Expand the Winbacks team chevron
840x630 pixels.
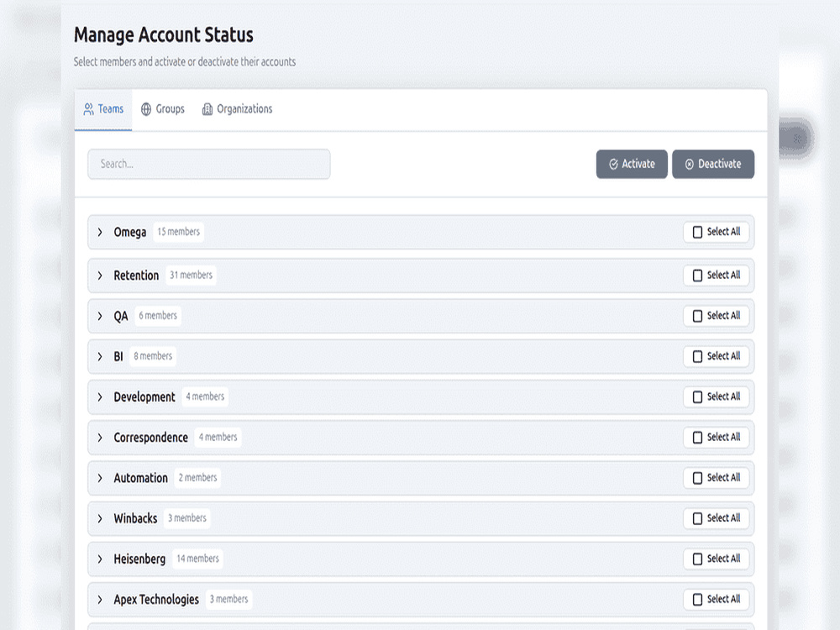pos(100,518)
